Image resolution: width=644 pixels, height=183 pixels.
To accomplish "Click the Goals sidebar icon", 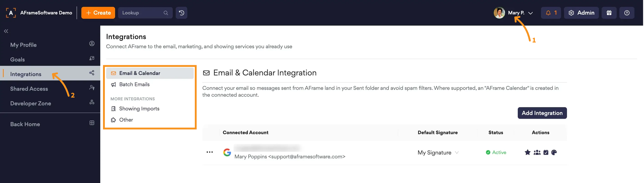I will pyautogui.click(x=92, y=58).
